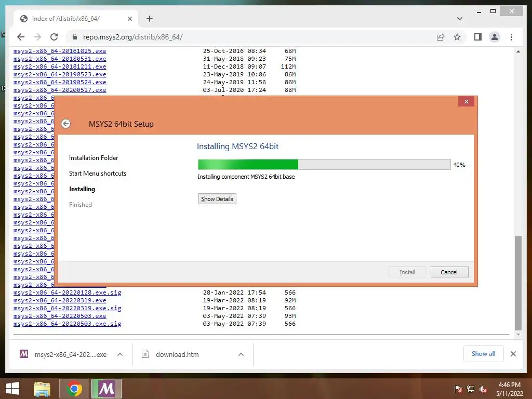The image size is (532, 399).
Task: Expand options for download.htm
Action: click(241, 354)
